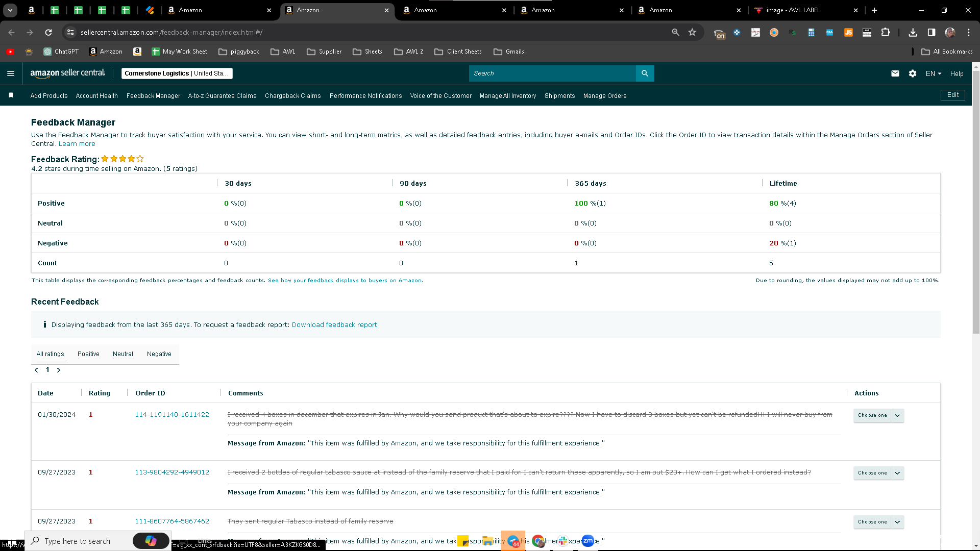
Task: Switch to the Negative feedback tab
Action: pos(159,354)
